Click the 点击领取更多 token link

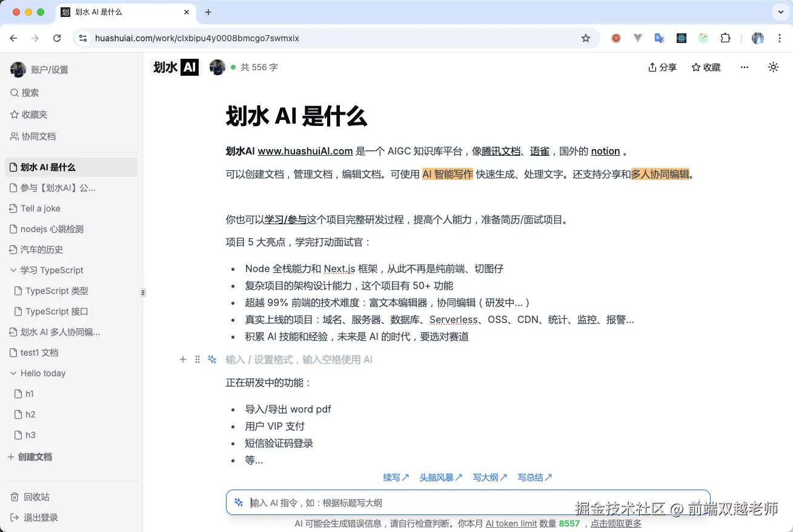615,524
